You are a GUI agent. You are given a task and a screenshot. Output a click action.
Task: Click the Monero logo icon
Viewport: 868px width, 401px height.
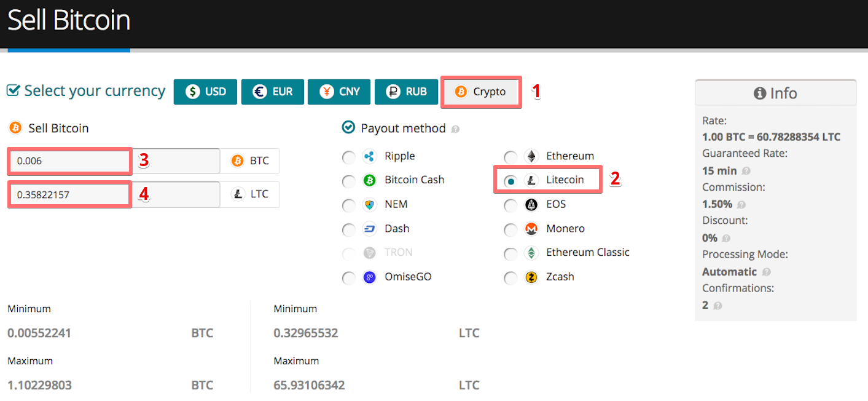click(531, 229)
